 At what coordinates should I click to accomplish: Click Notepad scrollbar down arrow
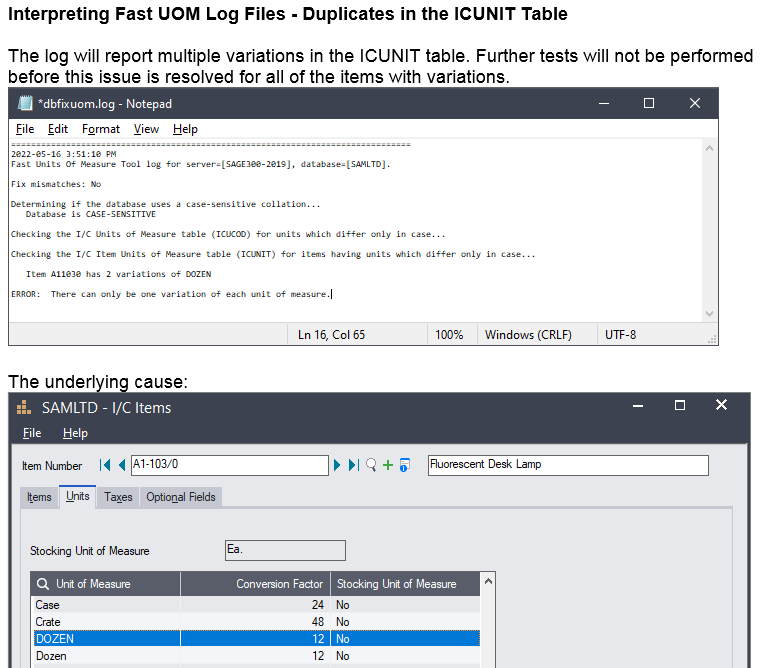coord(709,314)
